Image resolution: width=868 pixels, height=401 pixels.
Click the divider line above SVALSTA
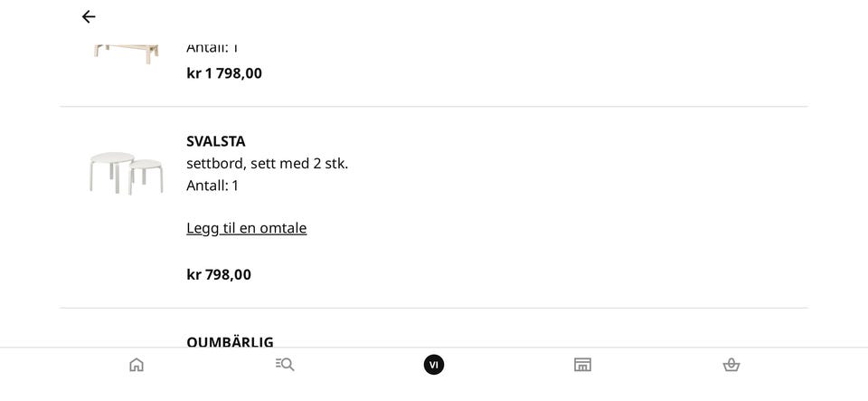point(434,106)
